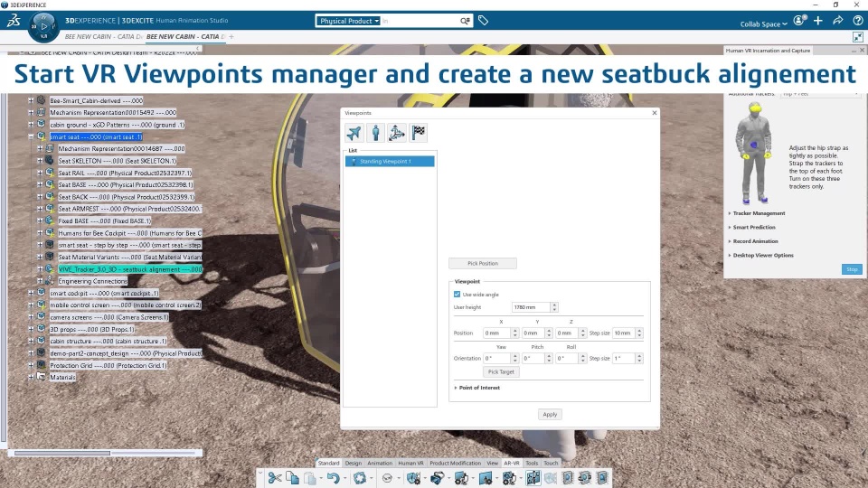Screen dimensions: 868x488
Task: Collapse the smart seat tree node
Action: pos(31,136)
